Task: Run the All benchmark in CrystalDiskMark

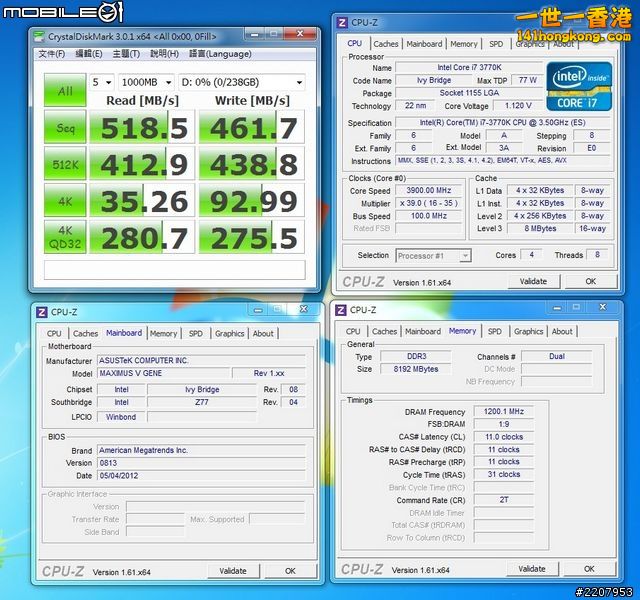Action: (65, 91)
